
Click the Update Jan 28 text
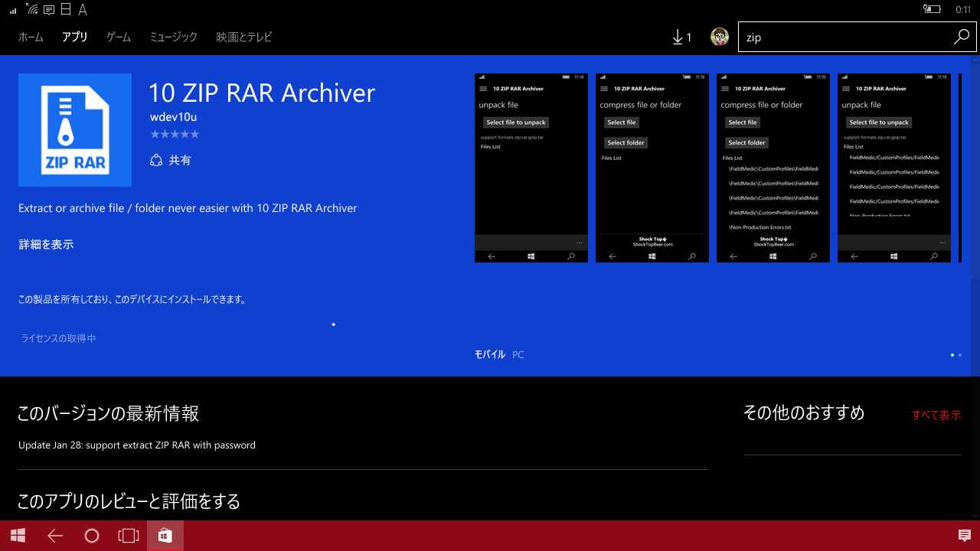point(137,445)
